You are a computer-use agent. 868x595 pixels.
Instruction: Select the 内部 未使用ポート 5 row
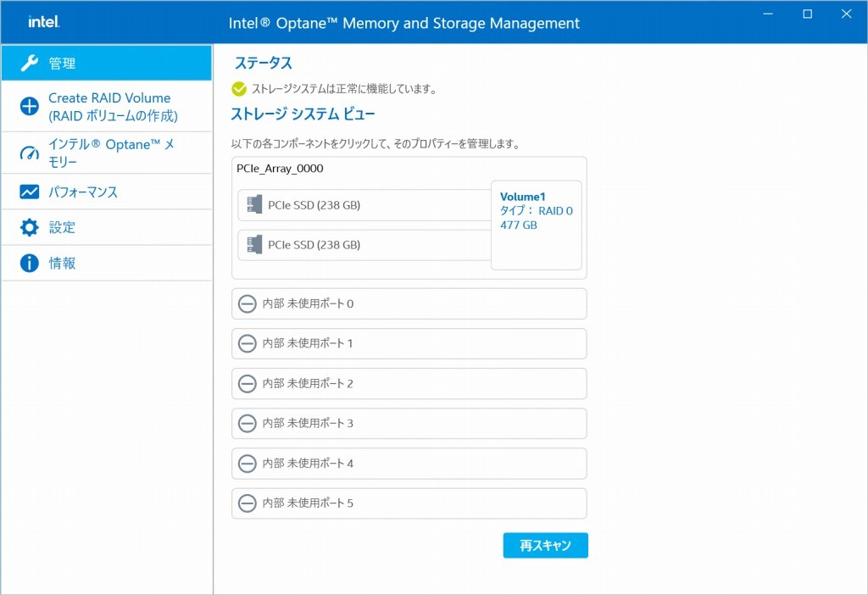(409, 503)
